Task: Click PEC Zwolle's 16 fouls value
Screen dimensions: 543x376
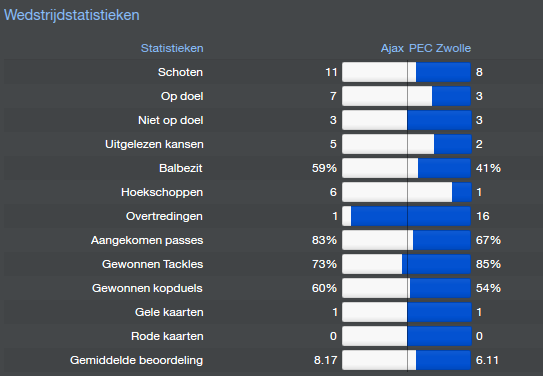Action: [x=483, y=216]
